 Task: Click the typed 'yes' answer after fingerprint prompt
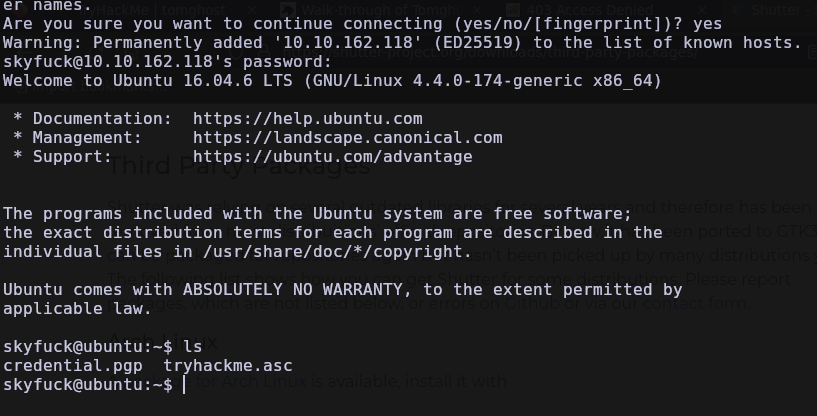pos(707,24)
